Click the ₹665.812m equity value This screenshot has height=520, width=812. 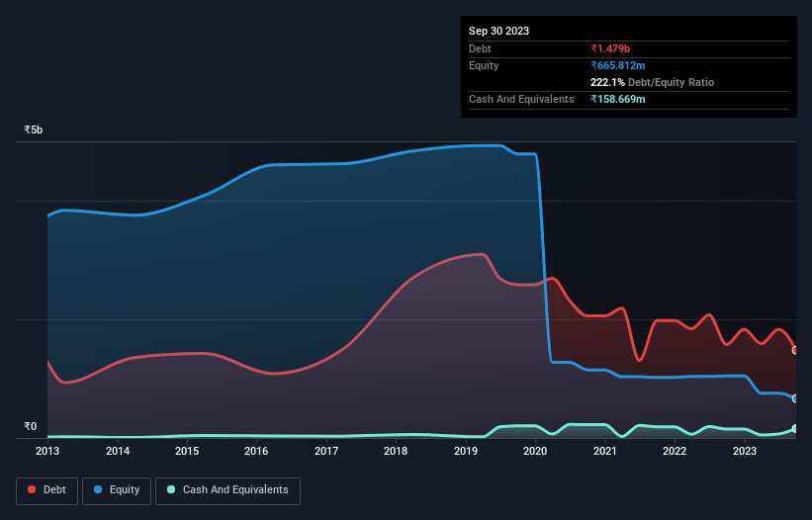click(x=618, y=65)
